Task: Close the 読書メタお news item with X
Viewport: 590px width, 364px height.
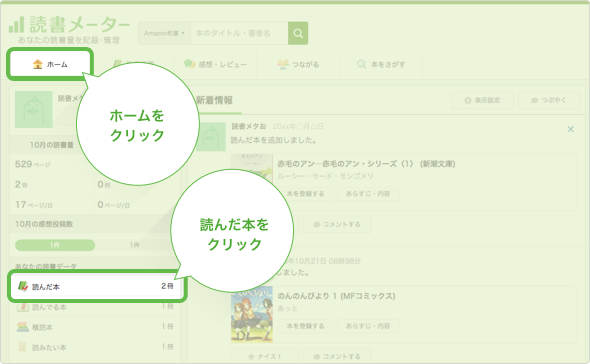Action: [570, 129]
